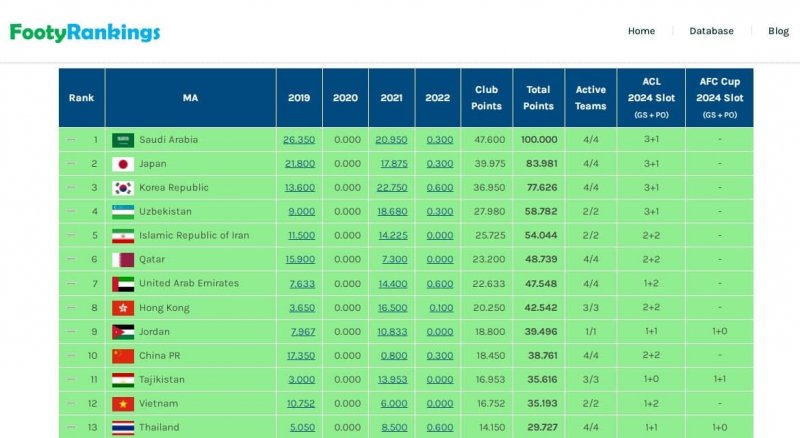Image resolution: width=800 pixels, height=438 pixels.
Task: Click the Japan flag icon
Action: pyautogui.click(x=123, y=164)
